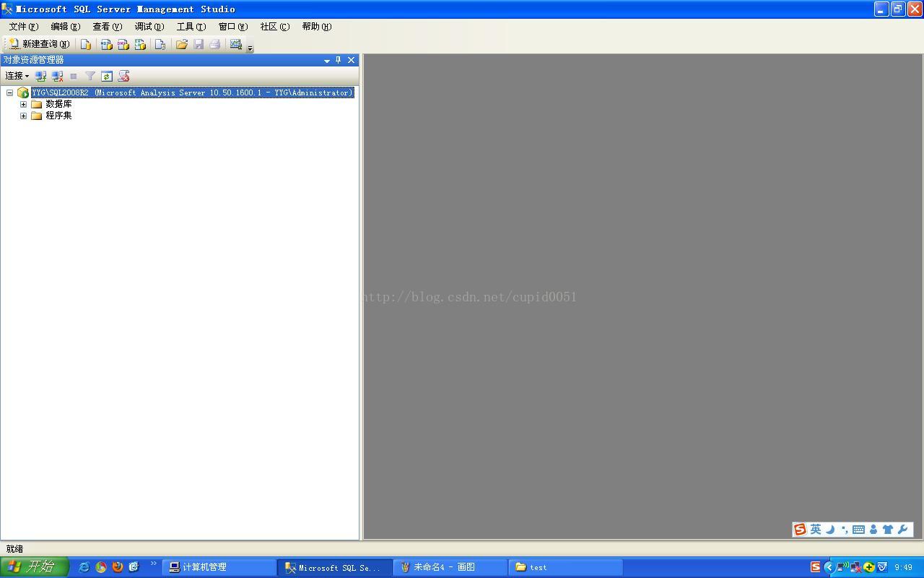Click the wireless network tray icon
Screen dimensions: 924x578
pos(842,567)
